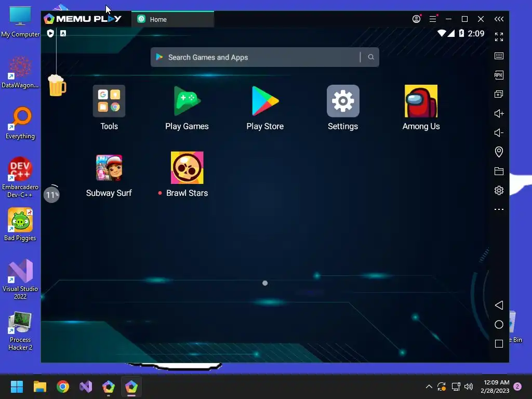Open MEmu sidebar settings gear

point(499,190)
